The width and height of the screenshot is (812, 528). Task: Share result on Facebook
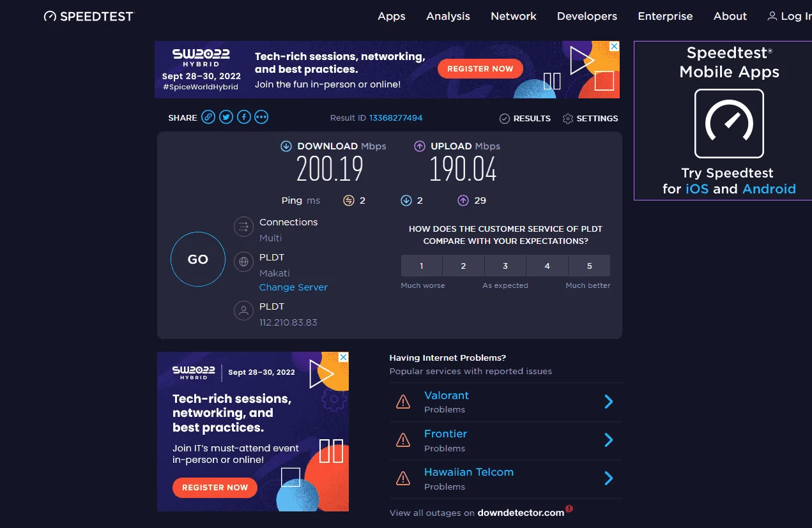(x=243, y=117)
